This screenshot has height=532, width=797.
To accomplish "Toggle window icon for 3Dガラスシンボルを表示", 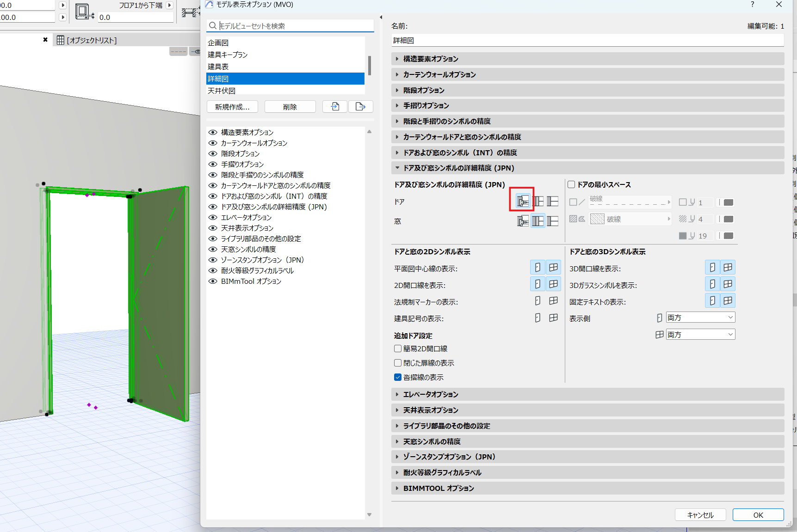I will pyautogui.click(x=728, y=284).
